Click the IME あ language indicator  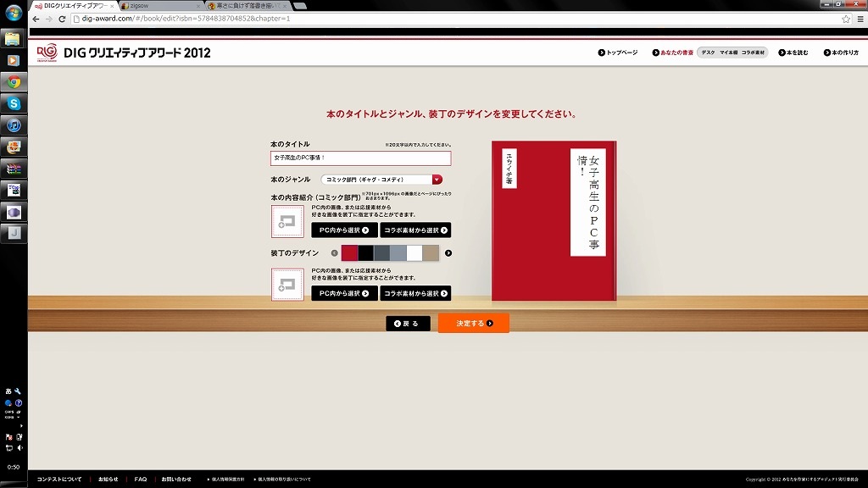pos(8,391)
